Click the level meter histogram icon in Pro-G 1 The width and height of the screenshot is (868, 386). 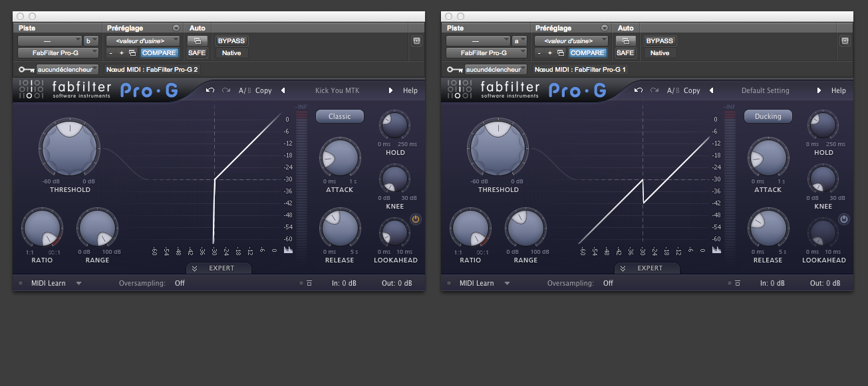point(716,250)
